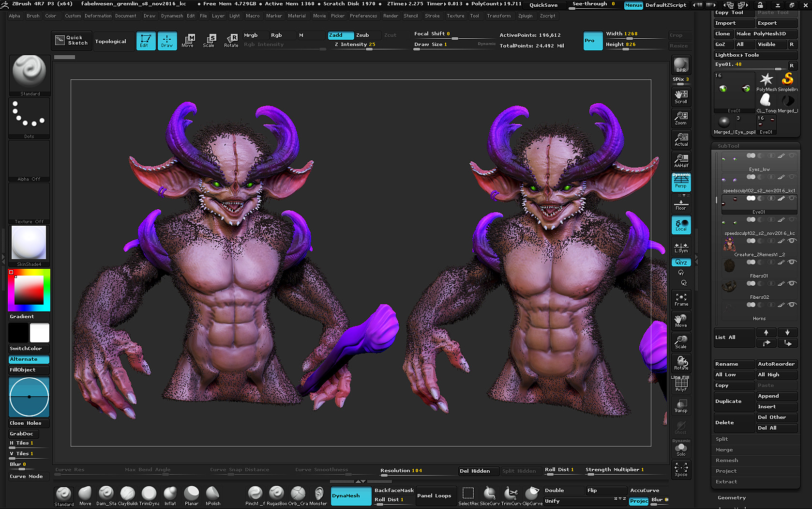Select the ClipCurve brush

tap(532, 496)
